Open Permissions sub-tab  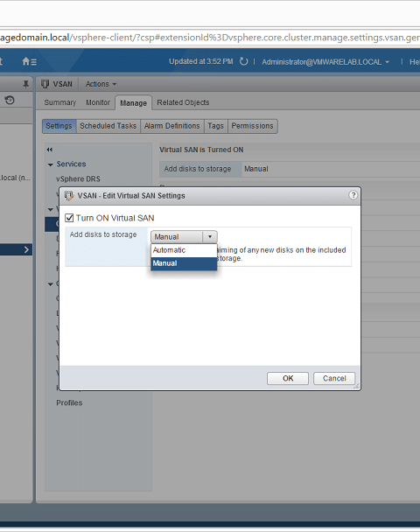(252, 126)
